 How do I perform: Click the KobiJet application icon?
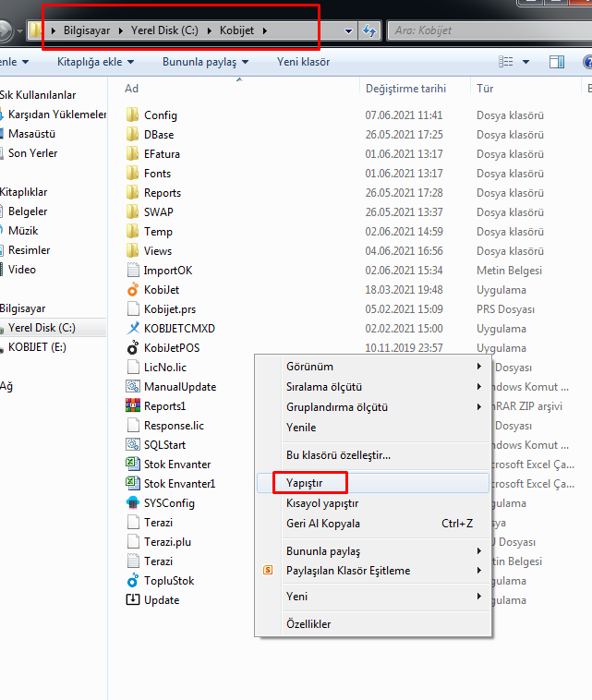pos(133,290)
